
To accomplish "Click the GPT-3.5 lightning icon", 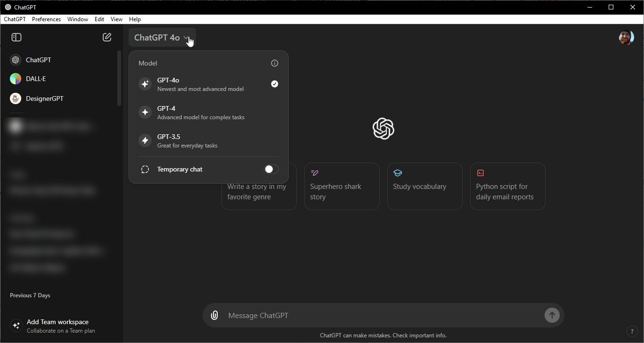I will point(145,140).
